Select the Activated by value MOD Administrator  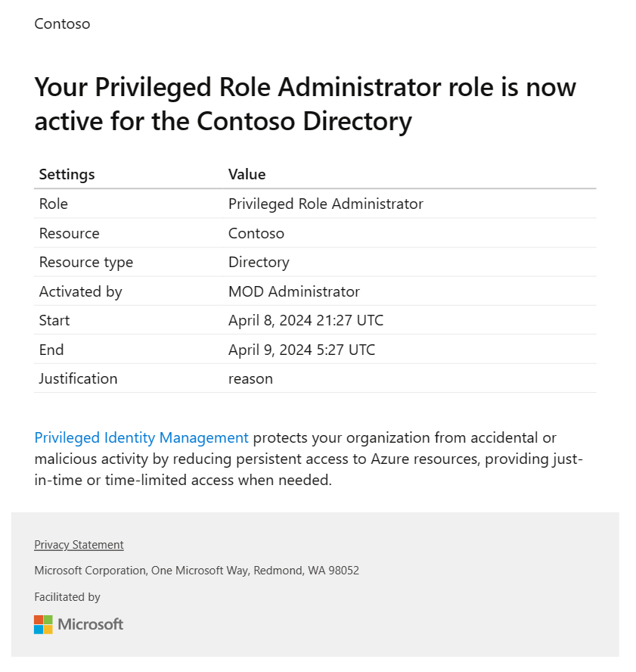[293, 291]
